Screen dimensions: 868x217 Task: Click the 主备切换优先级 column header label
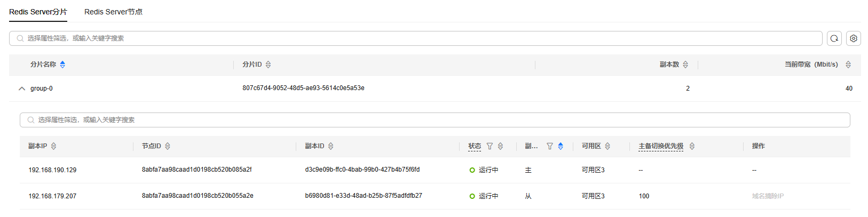coord(661,146)
